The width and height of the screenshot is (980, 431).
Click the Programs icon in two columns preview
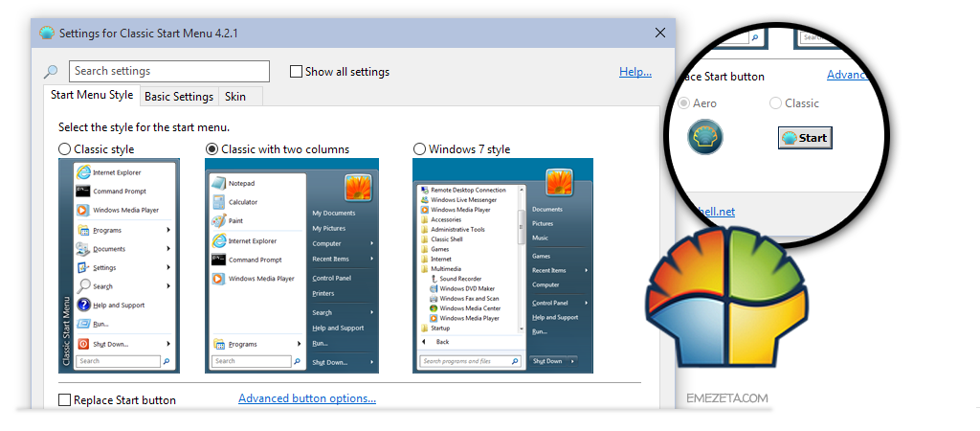pos(219,344)
